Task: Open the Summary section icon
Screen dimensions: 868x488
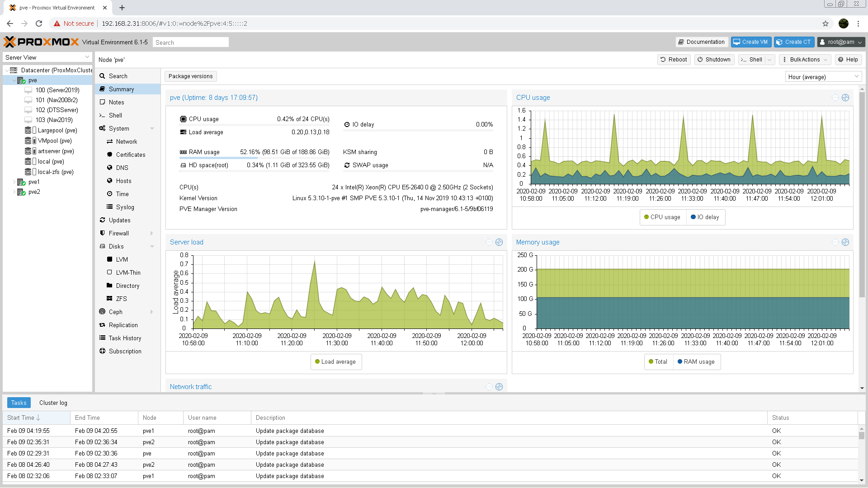Action: [103, 89]
